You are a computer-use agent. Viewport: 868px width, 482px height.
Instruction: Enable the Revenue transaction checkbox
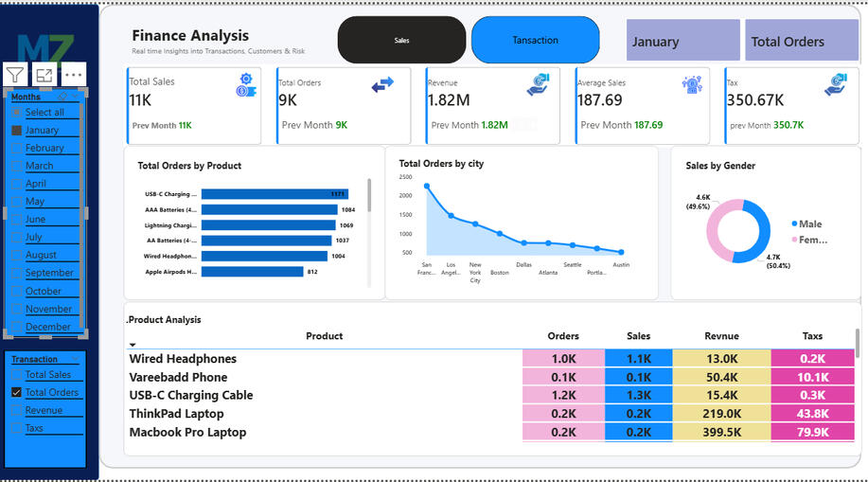point(17,411)
